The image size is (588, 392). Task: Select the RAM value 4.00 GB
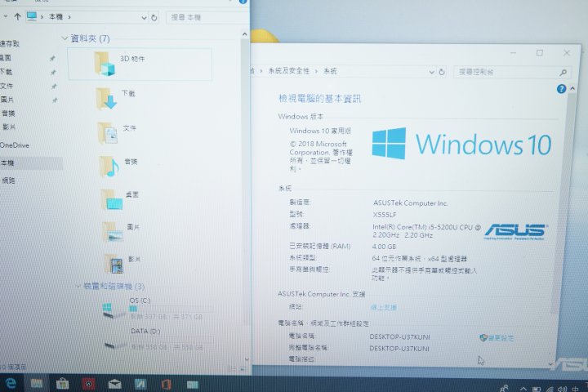(x=384, y=247)
